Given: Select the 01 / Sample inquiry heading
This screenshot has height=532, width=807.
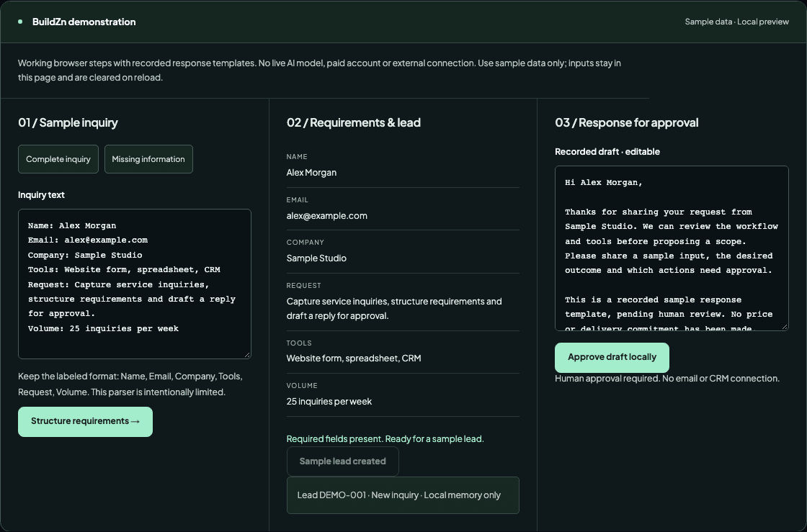Looking at the screenshot, I should (x=68, y=122).
